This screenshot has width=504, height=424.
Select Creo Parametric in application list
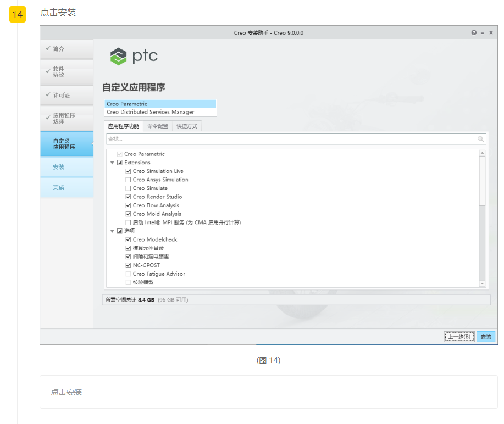(x=160, y=104)
